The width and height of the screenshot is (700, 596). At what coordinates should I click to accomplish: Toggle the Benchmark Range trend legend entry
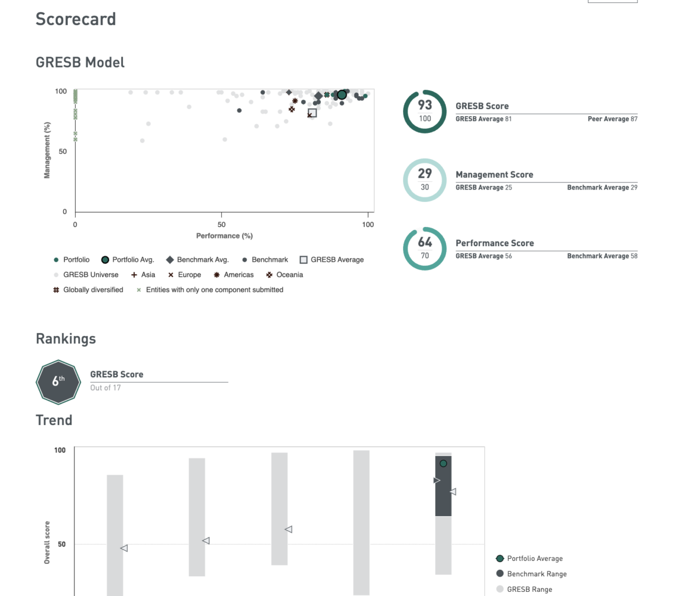(531, 574)
